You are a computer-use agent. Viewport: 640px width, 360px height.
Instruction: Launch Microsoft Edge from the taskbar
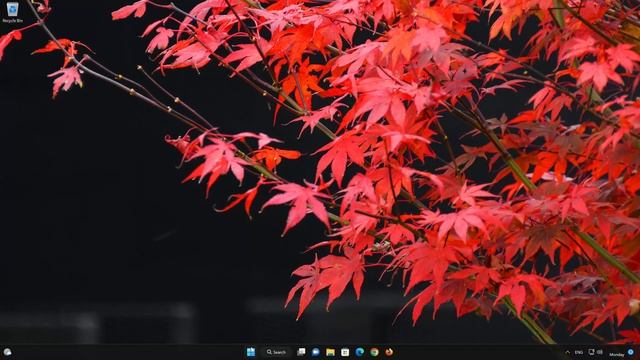point(360,352)
